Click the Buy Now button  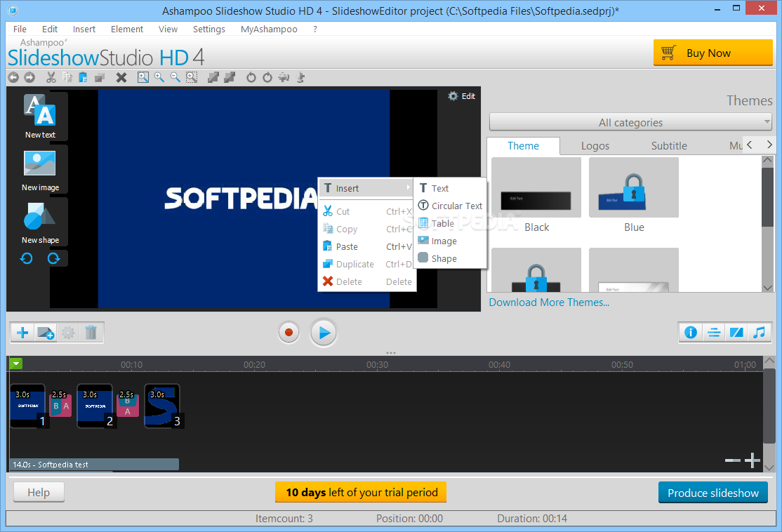[713, 53]
